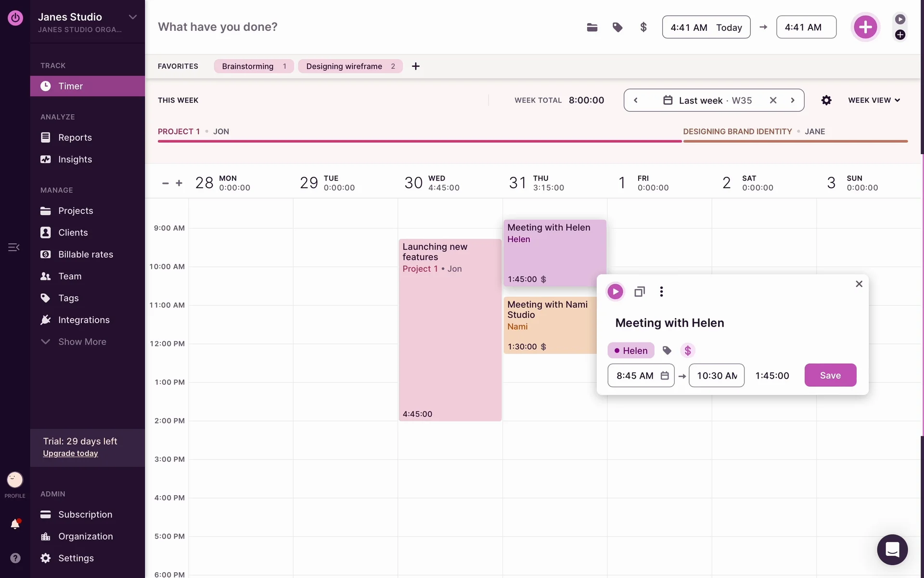
Task: Collapse the sidebar menu icon
Action: point(13,248)
